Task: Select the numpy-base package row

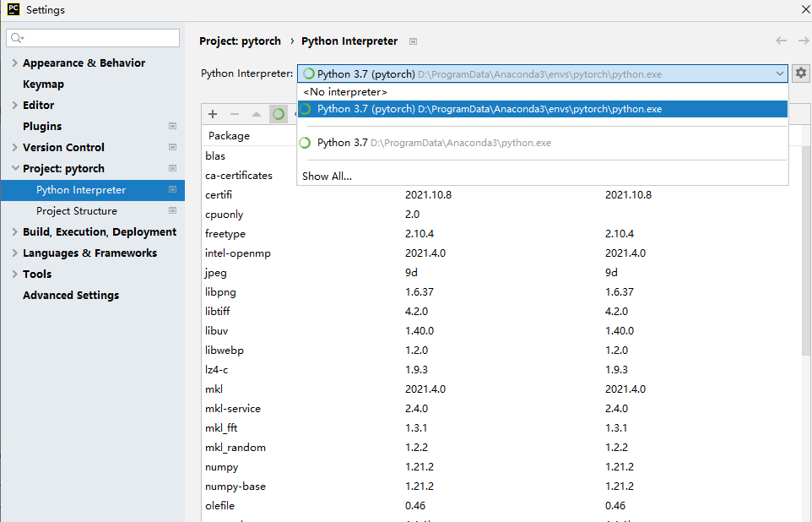Action: pyautogui.click(x=501, y=487)
